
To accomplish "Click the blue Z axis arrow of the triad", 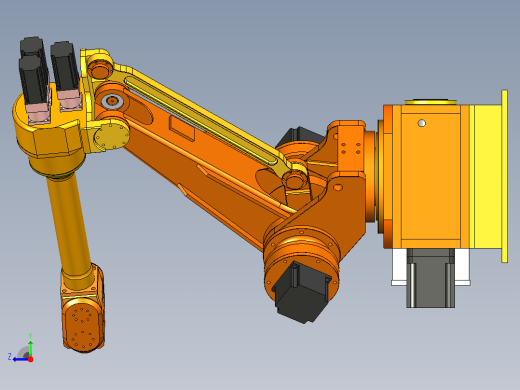I will tap(20, 359).
